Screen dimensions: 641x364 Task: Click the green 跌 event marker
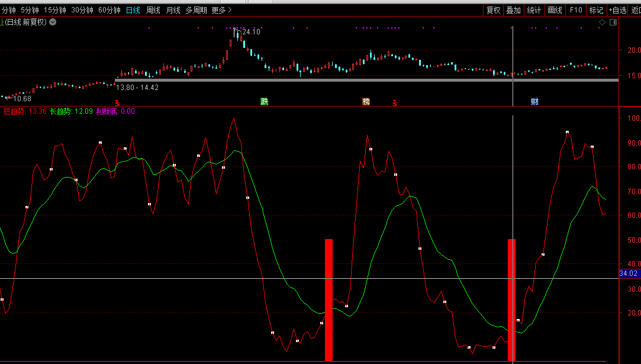point(265,101)
